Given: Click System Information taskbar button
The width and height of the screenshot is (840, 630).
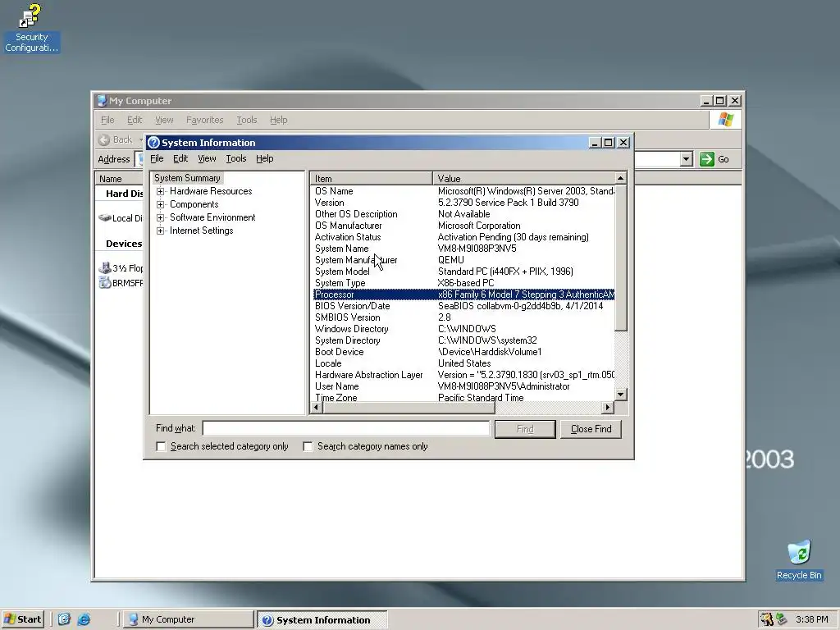Looking at the screenshot, I should [322, 620].
